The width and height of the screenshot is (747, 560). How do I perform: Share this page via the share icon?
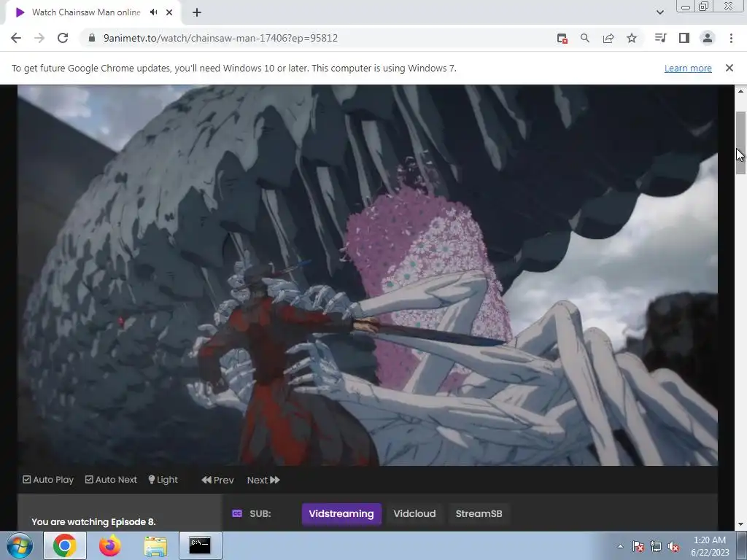[608, 38]
